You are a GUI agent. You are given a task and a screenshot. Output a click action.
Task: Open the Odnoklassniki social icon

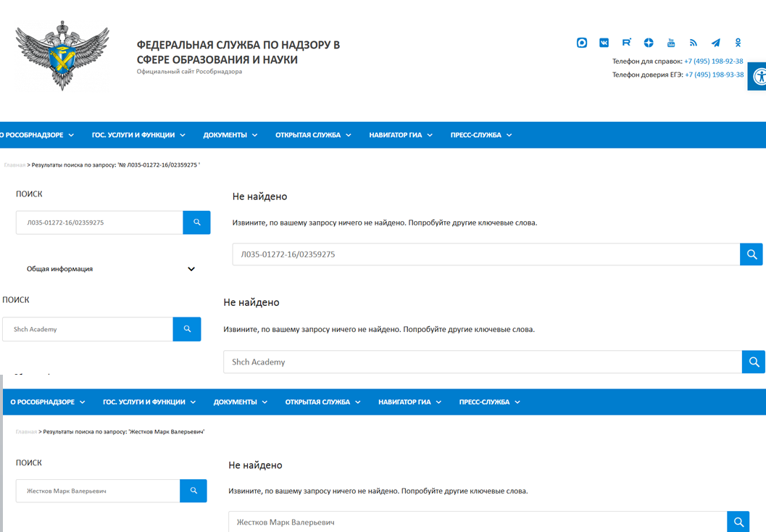click(738, 43)
